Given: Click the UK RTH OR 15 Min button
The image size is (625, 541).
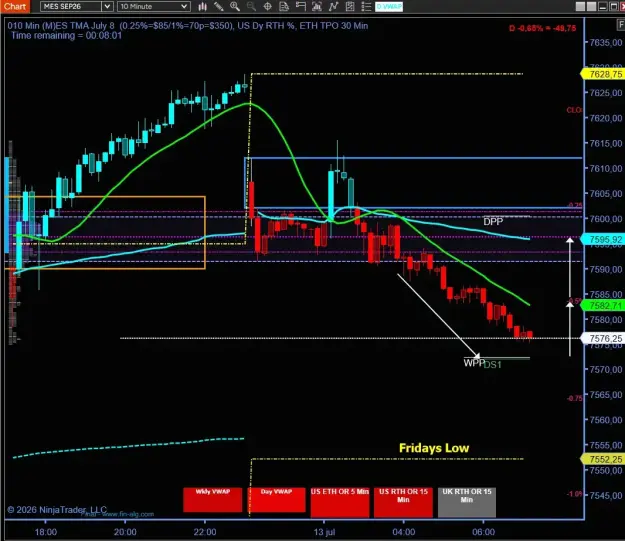Looking at the screenshot, I should pyautogui.click(x=467, y=502).
